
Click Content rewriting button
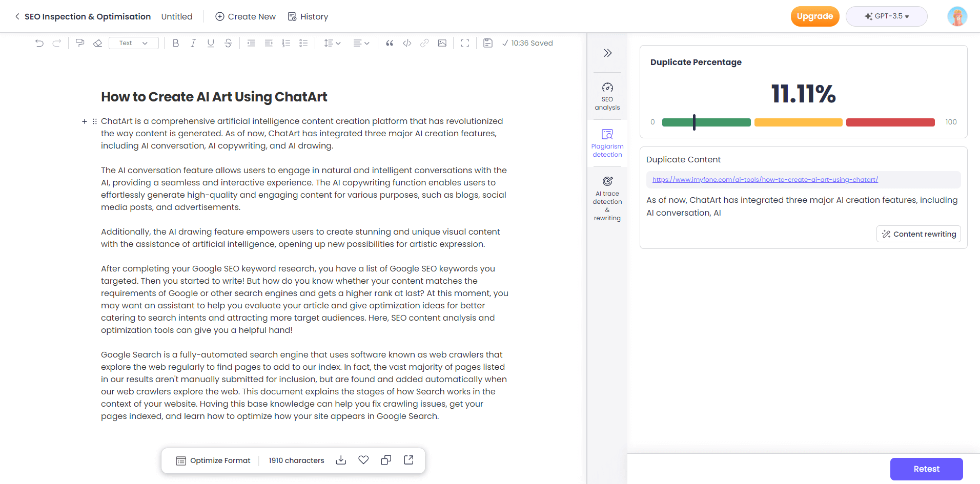coord(918,234)
